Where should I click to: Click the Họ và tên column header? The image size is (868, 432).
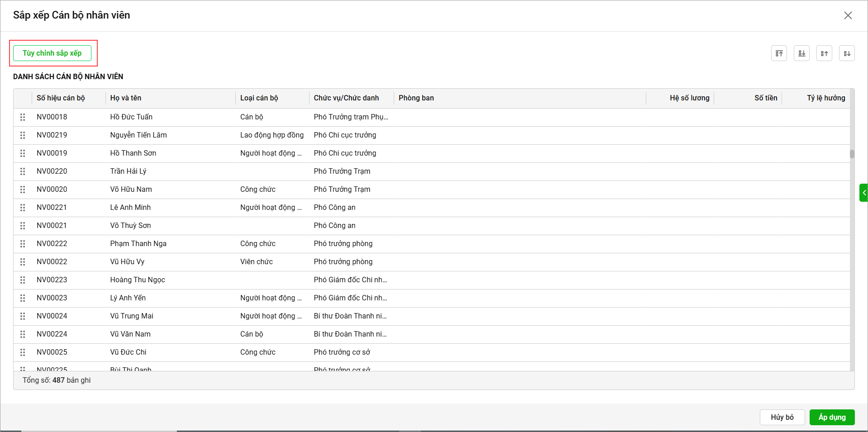pyautogui.click(x=126, y=98)
